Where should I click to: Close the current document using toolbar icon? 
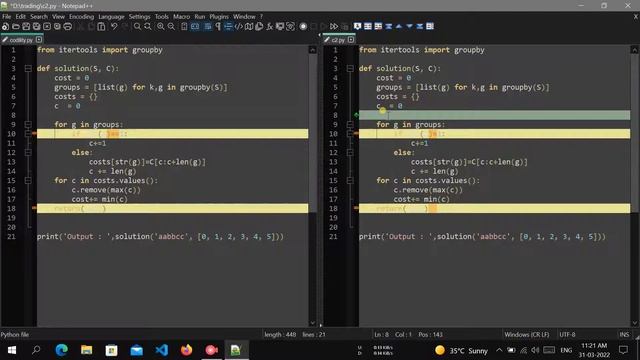point(47,27)
